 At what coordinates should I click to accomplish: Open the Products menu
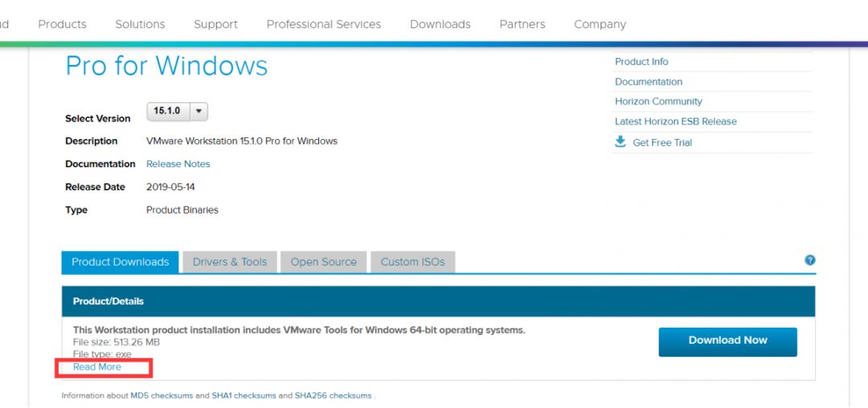pos(62,24)
